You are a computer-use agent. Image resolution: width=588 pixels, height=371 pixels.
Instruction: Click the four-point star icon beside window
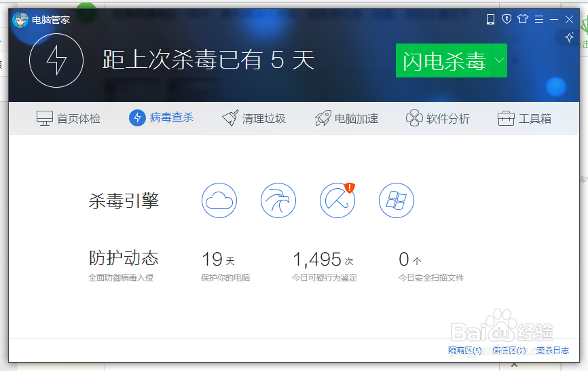point(569,37)
